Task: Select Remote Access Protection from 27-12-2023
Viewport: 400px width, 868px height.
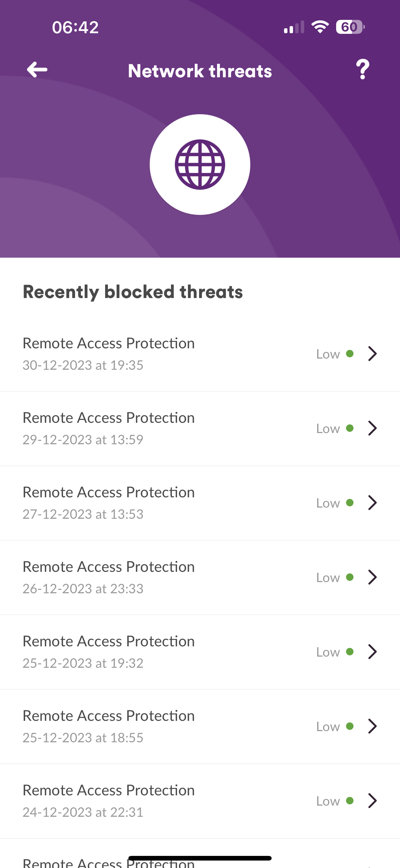Action: click(x=109, y=493)
